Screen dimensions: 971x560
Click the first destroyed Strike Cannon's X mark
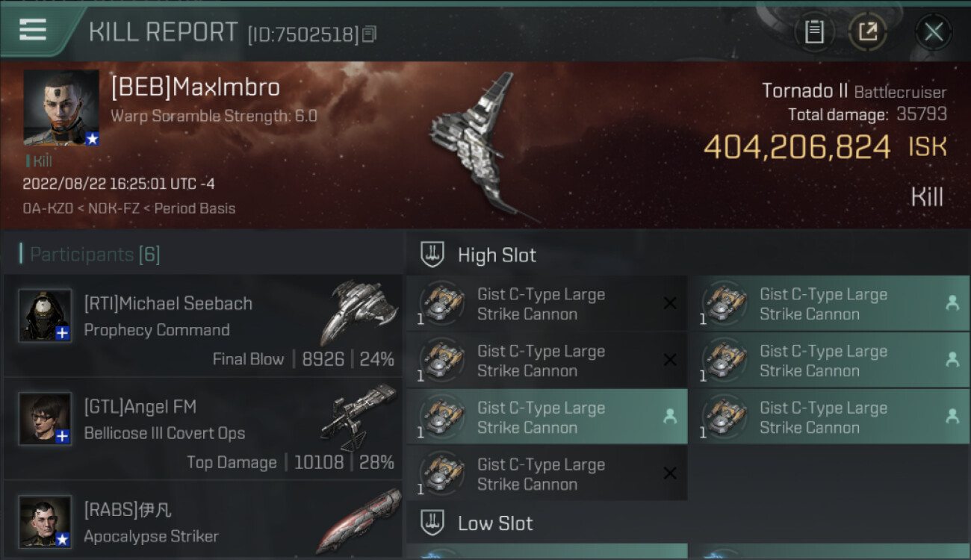click(670, 303)
